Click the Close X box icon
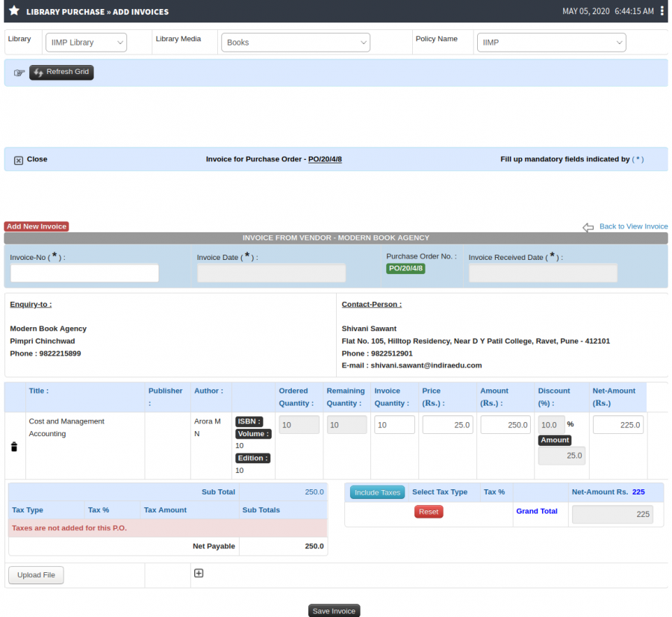672x617 pixels. [x=19, y=161]
